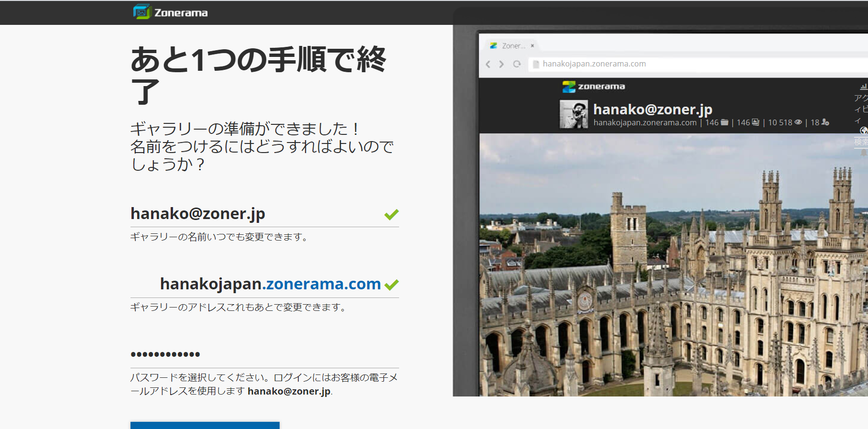Screen dimensions: 868x429
Task: Click the blue submit button below the password note
Action: click(x=205, y=425)
